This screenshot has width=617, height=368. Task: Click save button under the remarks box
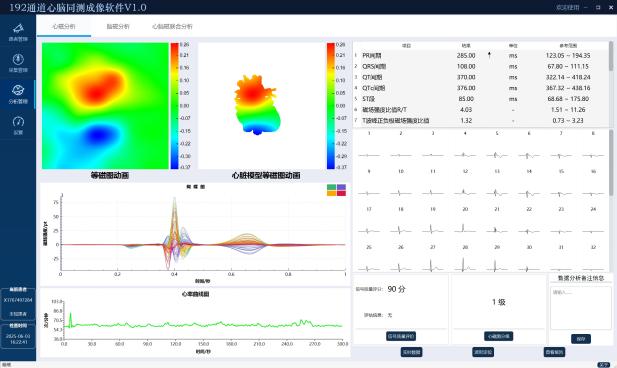(581, 338)
